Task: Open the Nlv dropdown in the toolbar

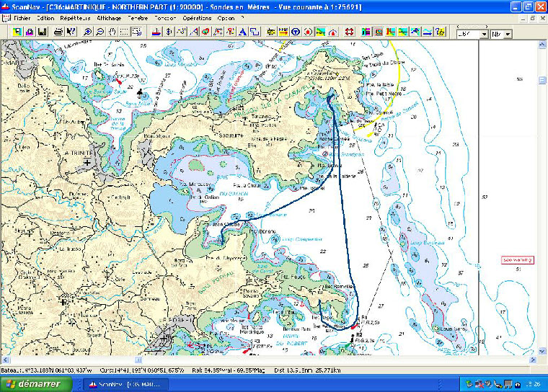Action: [508, 34]
